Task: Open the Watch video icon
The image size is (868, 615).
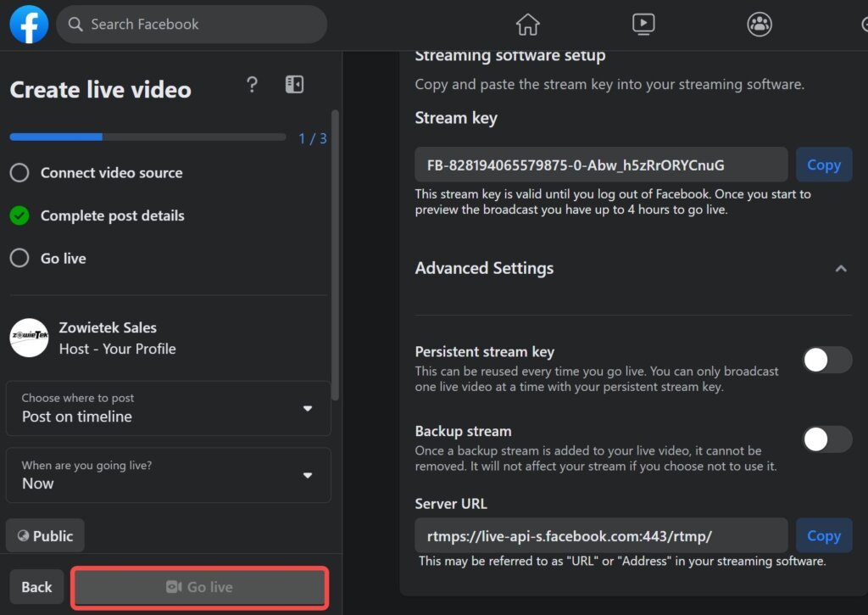Action: (643, 25)
